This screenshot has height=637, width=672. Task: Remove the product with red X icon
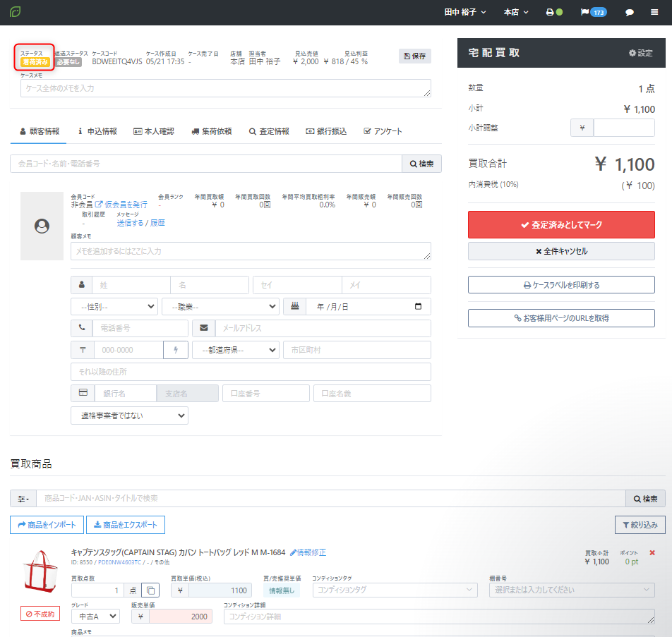click(652, 552)
